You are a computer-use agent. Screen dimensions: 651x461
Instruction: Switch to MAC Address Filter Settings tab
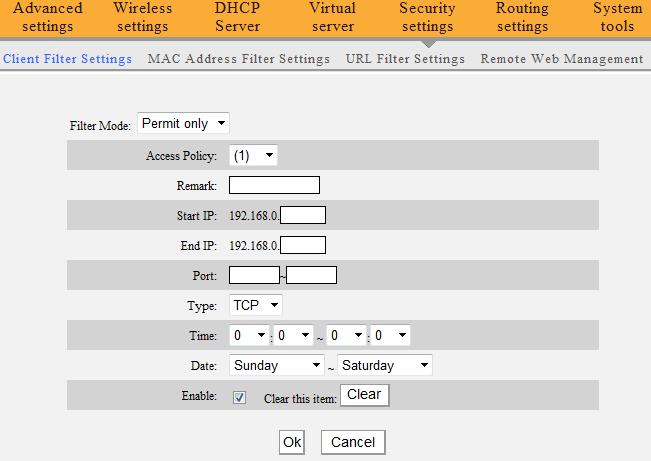[x=238, y=59]
